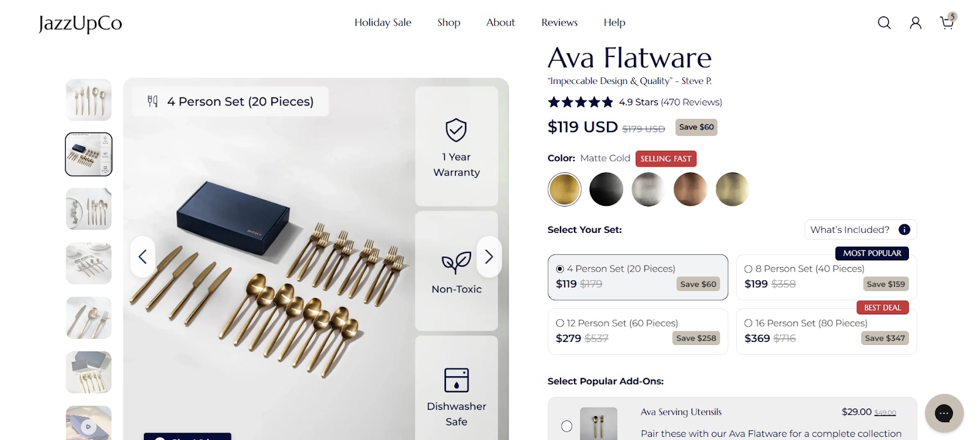The image size is (980, 440).
Task: Select the 8 Person Set option
Action: click(x=826, y=277)
